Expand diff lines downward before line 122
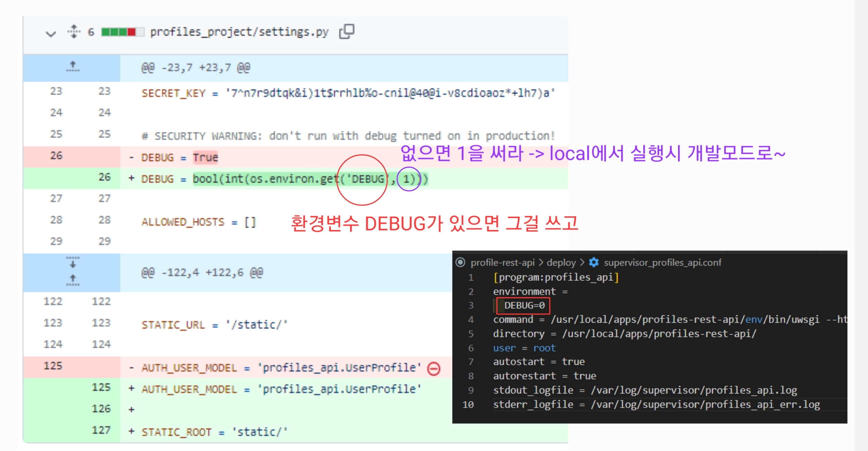The height and width of the screenshot is (451, 868). click(x=73, y=263)
